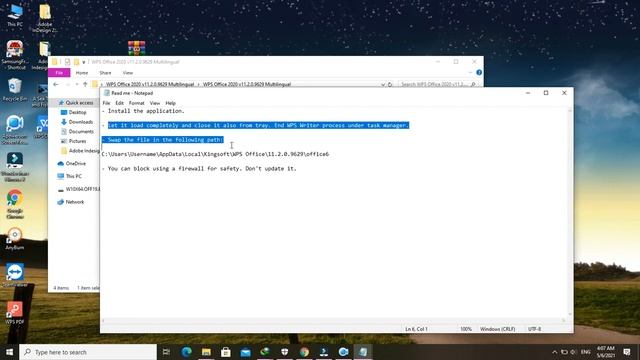Select Adobe Indesign folder in Explorer sidebar

tap(80, 151)
